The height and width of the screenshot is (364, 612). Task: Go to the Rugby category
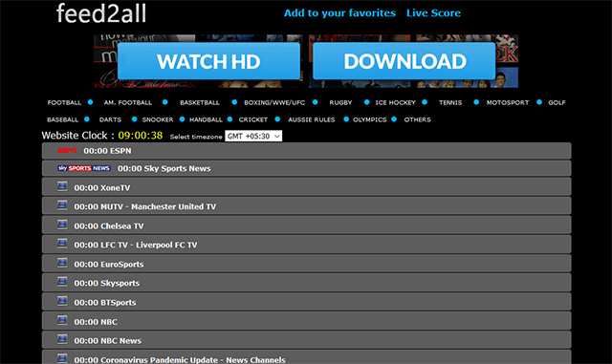pos(340,102)
